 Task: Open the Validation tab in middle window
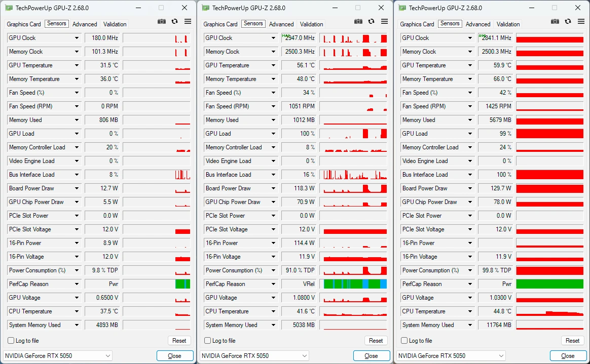click(x=312, y=24)
